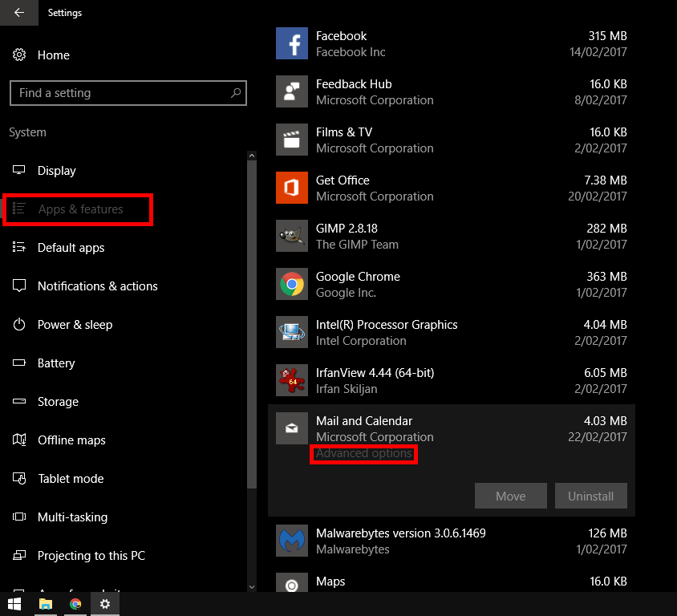Select the Intel(R) Processor Graphics entry
The image size is (677, 616).
pos(387,325)
